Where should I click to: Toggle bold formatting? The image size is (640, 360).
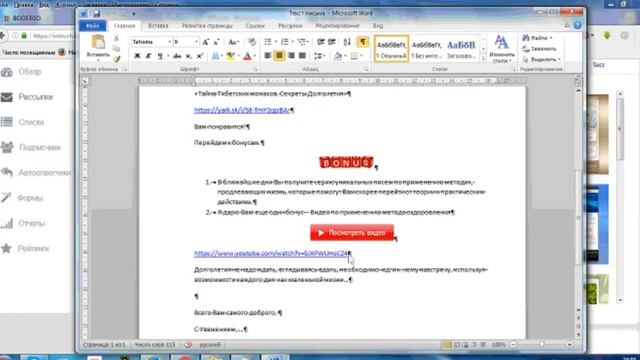point(137,56)
